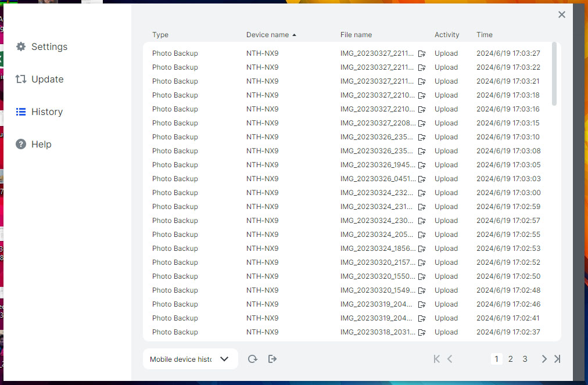Close the history dialog window

561,15
